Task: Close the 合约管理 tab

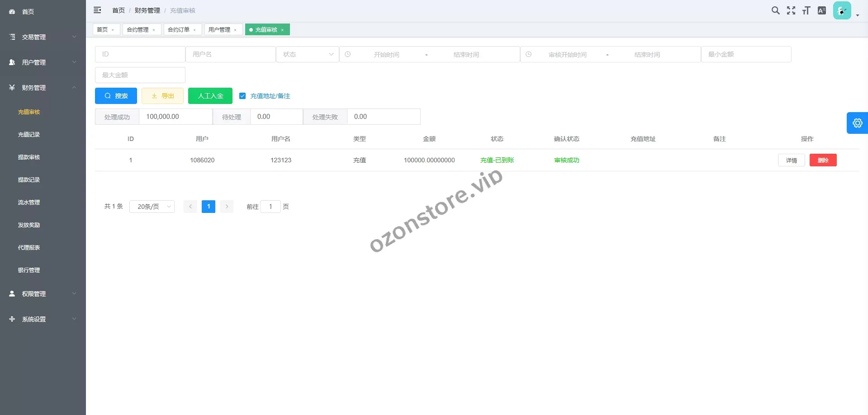Action: [154, 30]
